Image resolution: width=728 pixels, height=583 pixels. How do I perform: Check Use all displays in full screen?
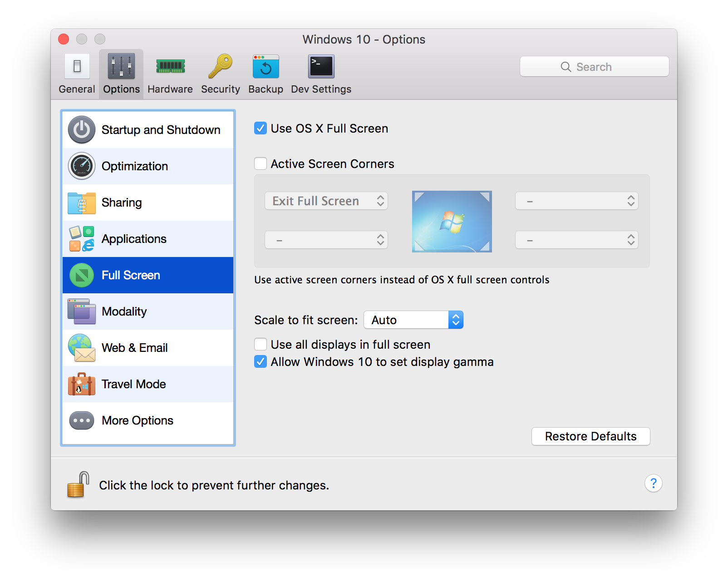click(261, 344)
